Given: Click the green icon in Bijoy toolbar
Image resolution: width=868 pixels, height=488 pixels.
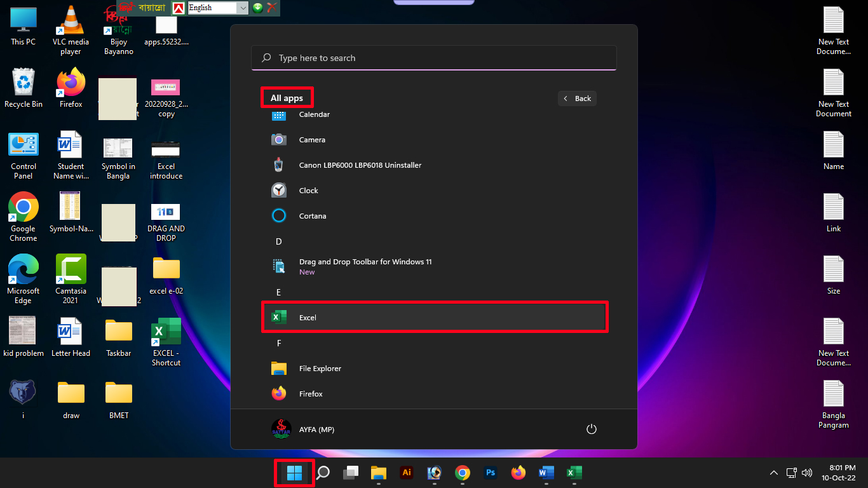Looking at the screenshot, I should [x=258, y=8].
